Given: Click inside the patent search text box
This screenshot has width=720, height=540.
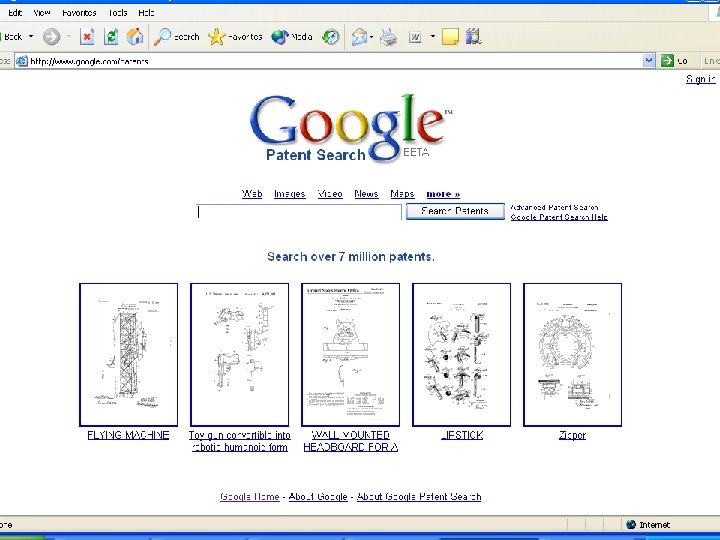Looking at the screenshot, I should [x=299, y=212].
